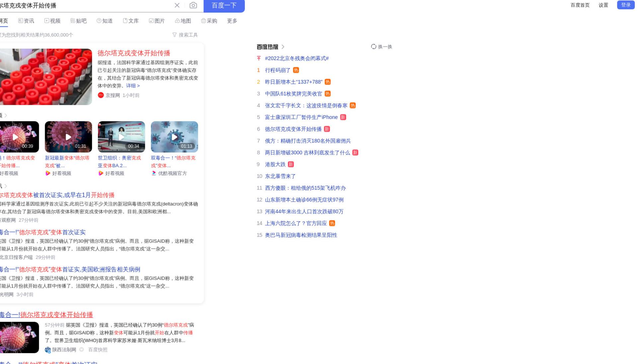Click the 登录 button
The image size is (637, 364).
pos(626,5)
